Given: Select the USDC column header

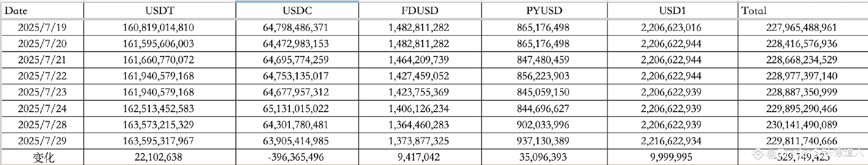Looking at the screenshot, I should point(297,10).
